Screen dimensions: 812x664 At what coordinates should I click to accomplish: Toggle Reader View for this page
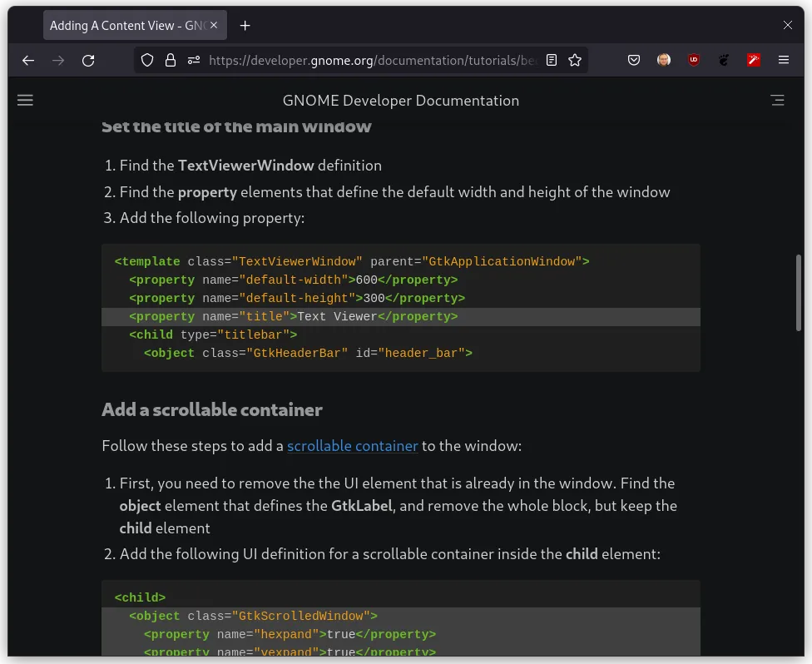[552, 60]
